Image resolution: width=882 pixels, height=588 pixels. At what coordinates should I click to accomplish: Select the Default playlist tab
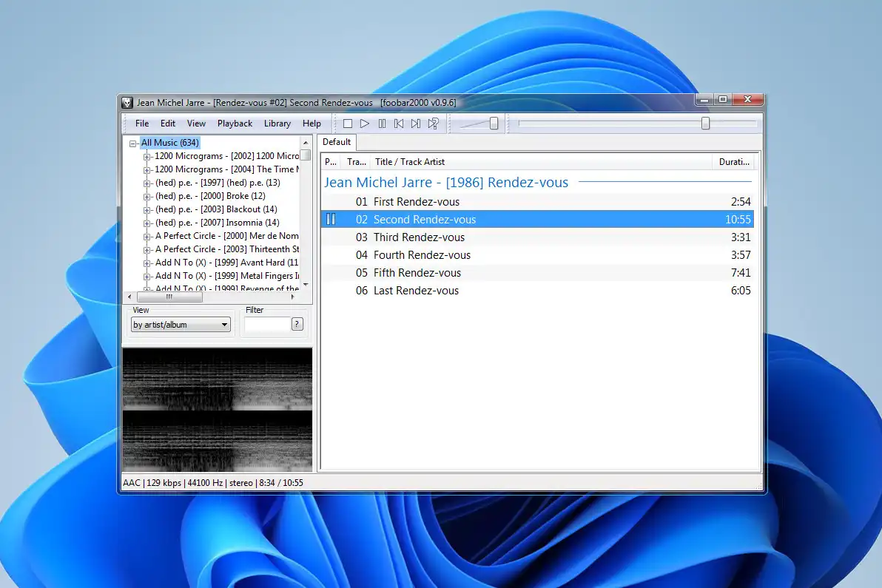(x=337, y=142)
